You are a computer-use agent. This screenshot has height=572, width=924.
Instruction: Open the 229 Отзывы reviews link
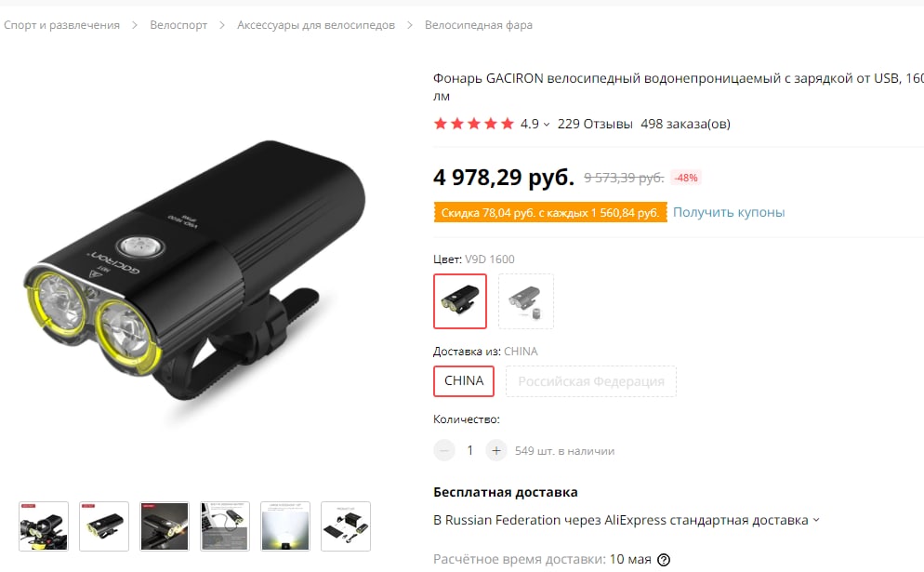(595, 124)
